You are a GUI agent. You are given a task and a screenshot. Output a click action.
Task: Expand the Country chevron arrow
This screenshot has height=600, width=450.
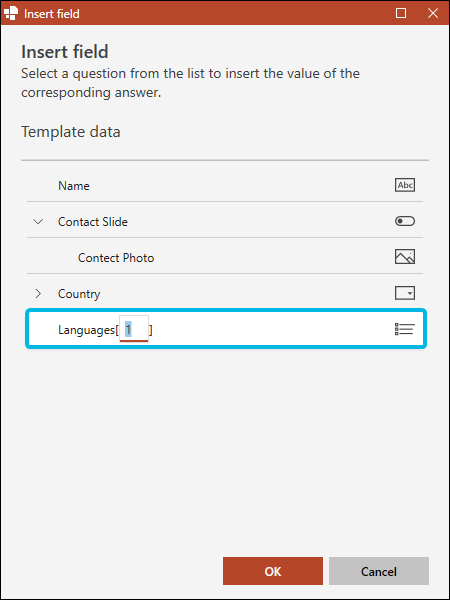pyautogui.click(x=38, y=293)
